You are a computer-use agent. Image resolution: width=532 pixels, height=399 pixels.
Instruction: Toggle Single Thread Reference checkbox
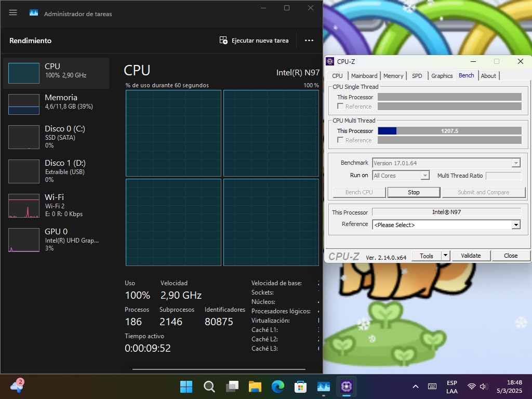[340, 106]
